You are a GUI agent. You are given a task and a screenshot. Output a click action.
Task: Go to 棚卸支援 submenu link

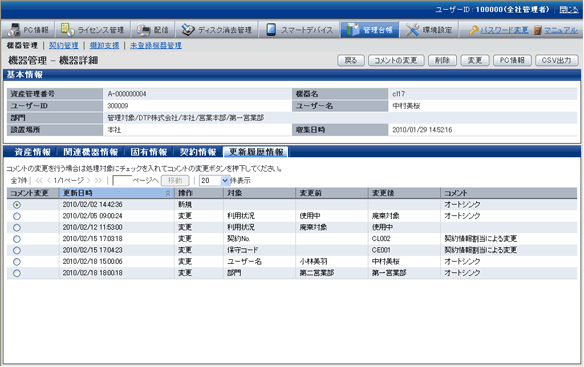pos(104,45)
